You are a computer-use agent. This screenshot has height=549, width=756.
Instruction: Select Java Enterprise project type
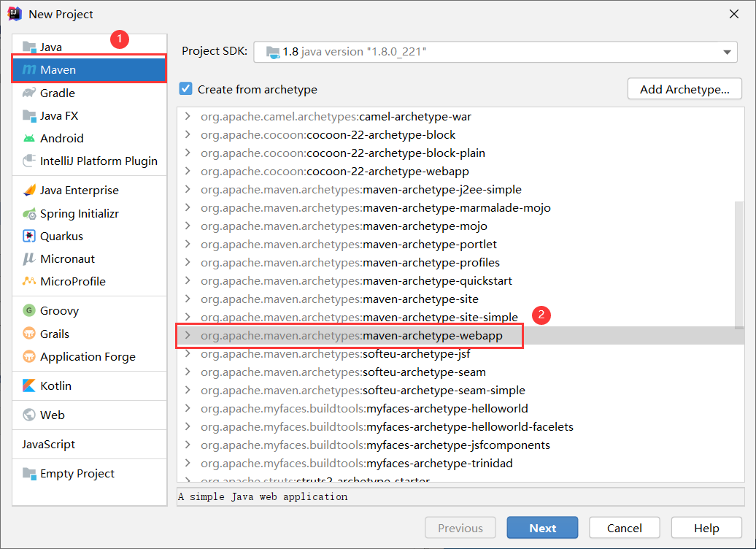[x=90, y=190]
